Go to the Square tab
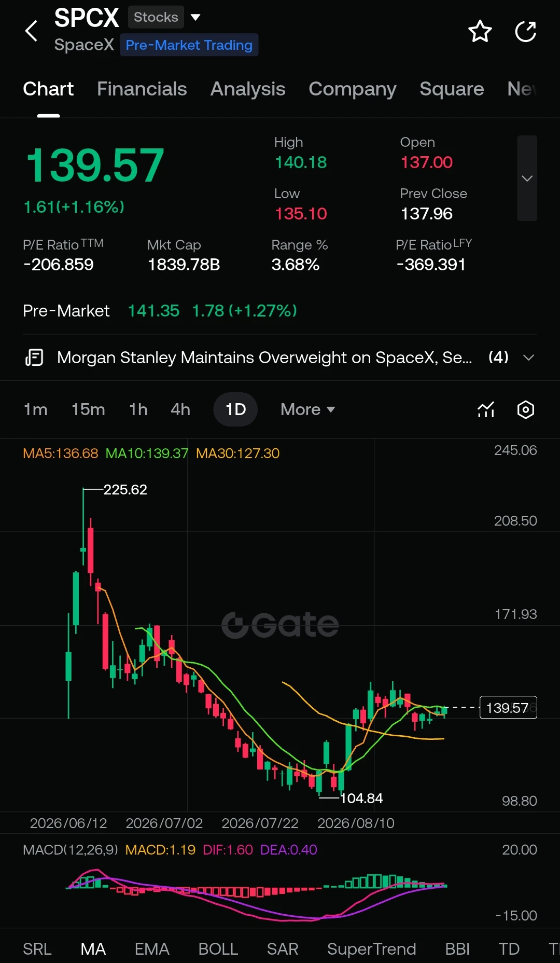Image resolution: width=560 pixels, height=963 pixels. coord(452,89)
